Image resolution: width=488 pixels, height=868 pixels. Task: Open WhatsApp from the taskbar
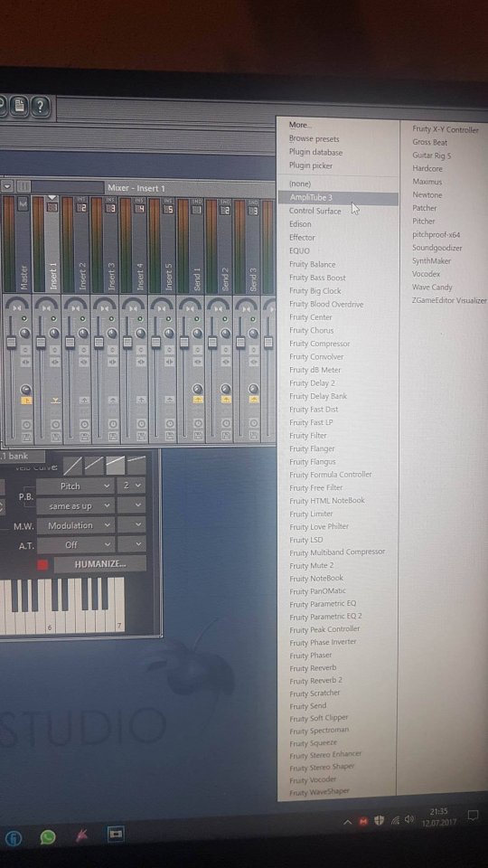pyautogui.click(x=48, y=837)
